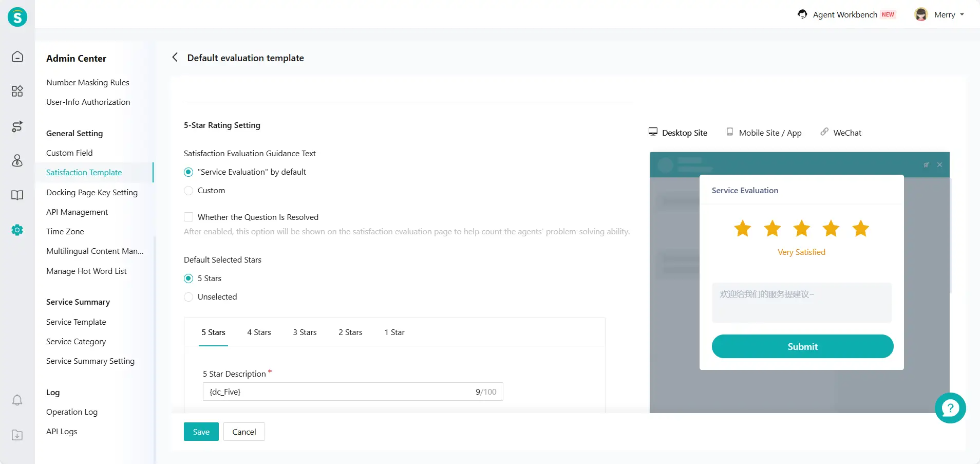The width and height of the screenshot is (980, 464).
Task: Open API Logs menu item
Action: click(62, 432)
